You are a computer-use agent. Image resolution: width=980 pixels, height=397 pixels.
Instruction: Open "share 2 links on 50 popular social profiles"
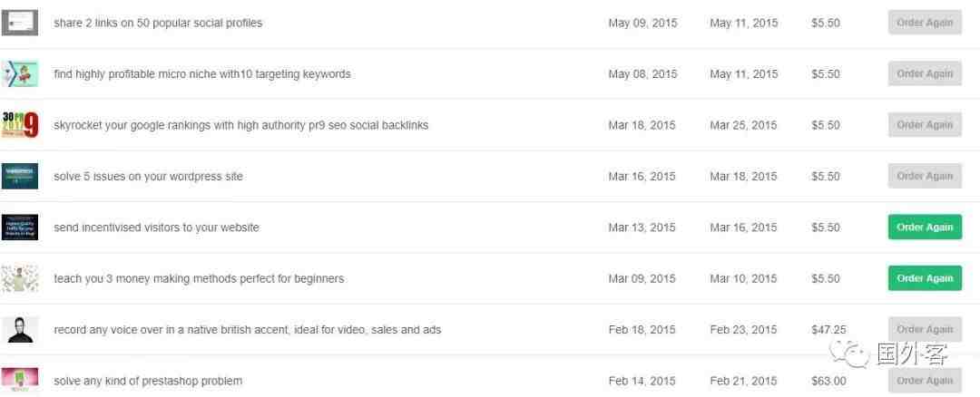[x=158, y=23]
